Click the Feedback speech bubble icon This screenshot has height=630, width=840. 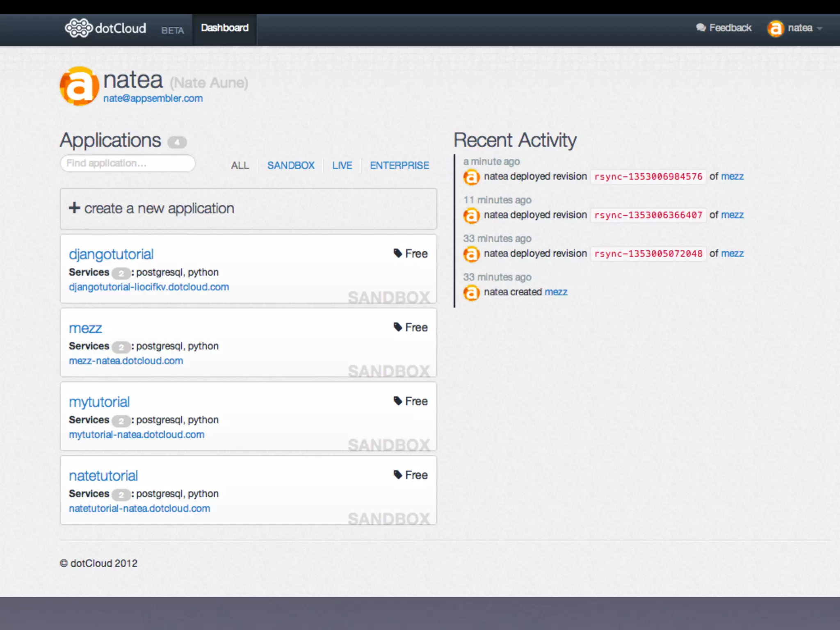[701, 27]
